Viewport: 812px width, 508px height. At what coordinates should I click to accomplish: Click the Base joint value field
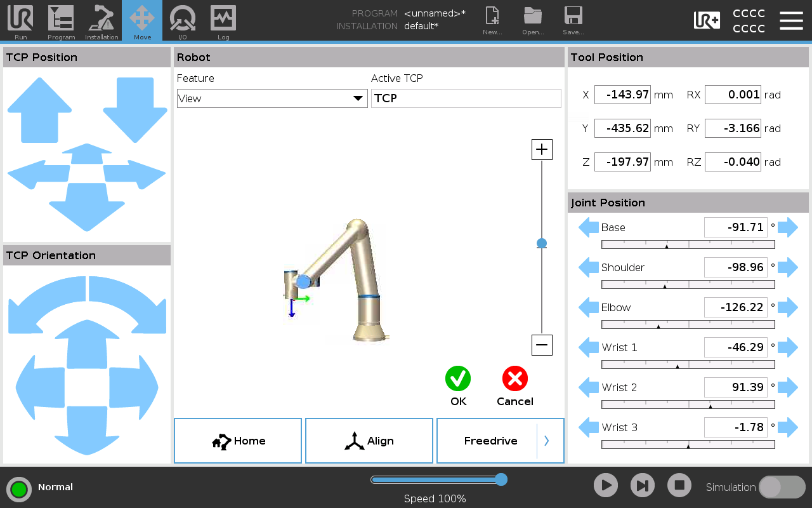pos(736,227)
